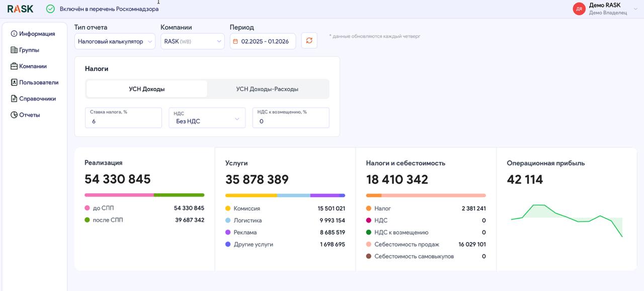Click the Отчеты pie chart icon
644x291 pixels.
tap(14, 115)
